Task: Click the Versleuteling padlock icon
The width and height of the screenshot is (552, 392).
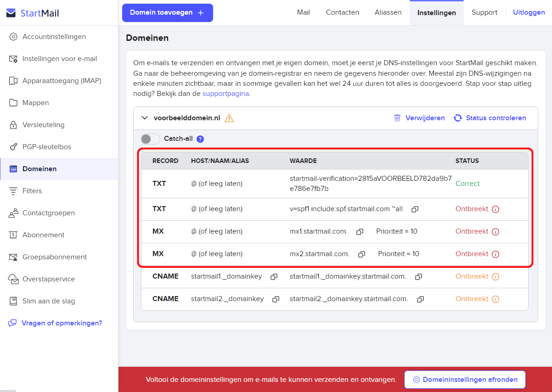Action: coord(13,125)
